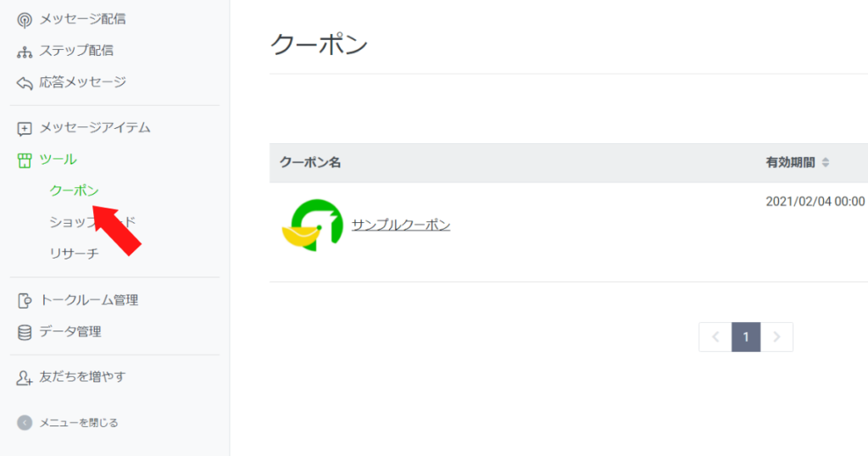The height and width of the screenshot is (456, 868).
Task: Click the step delivery hierarchy icon
Action: [x=25, y=51]
